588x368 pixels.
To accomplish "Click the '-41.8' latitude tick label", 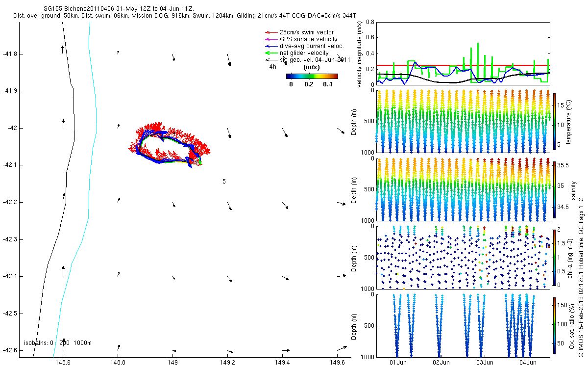I will click(x=9, y=53).
